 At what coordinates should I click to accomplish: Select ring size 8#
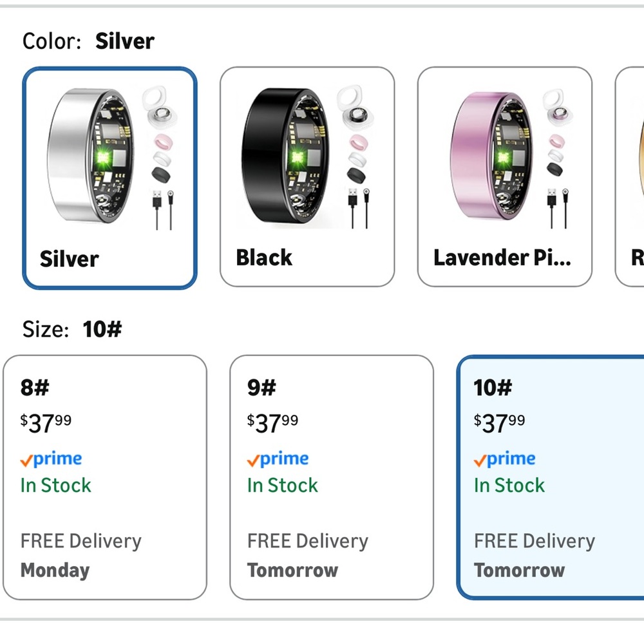105,477
